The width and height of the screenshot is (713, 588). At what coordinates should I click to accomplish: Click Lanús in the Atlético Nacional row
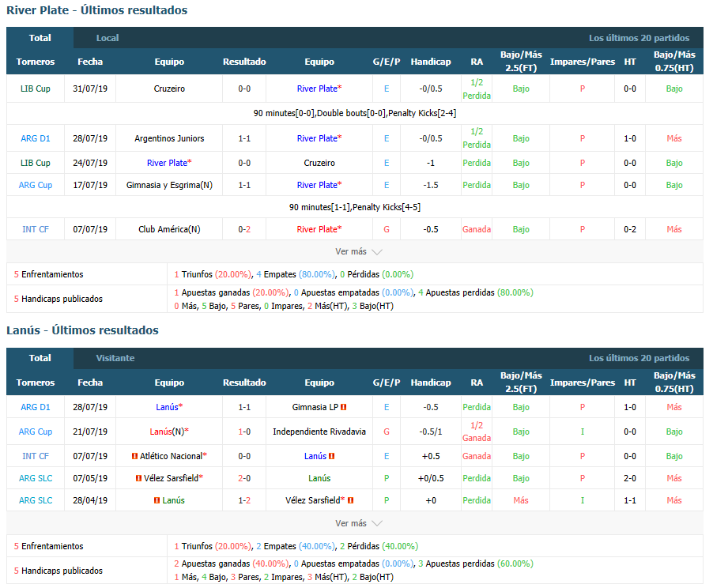(315, 456)
